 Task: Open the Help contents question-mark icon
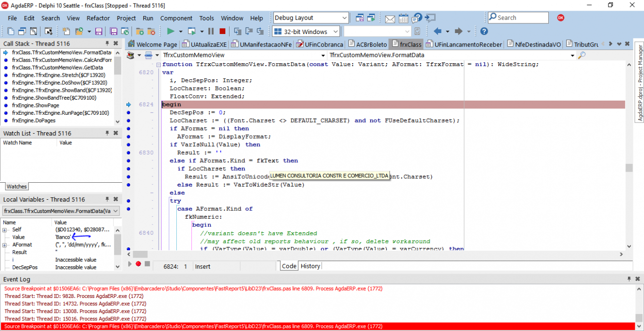point(484,31)
